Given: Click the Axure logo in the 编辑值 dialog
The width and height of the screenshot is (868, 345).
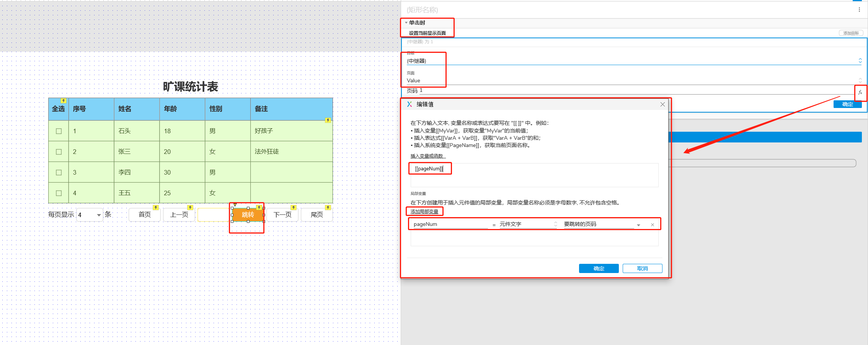Looking at the screenshot, I should pyautogui.click(x=410, y=104).
